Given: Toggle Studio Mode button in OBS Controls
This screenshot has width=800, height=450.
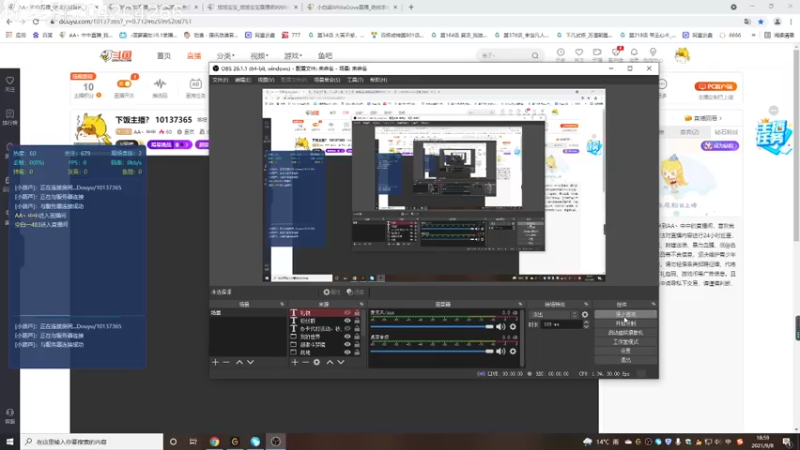Looking at the screenshot, I should pos(625,342).
